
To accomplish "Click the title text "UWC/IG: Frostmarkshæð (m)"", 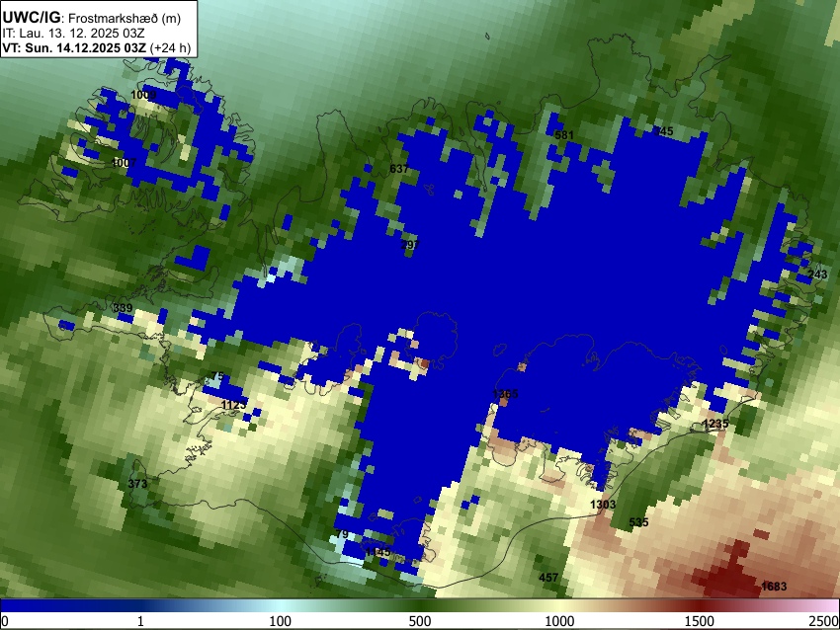I will 92,18.
